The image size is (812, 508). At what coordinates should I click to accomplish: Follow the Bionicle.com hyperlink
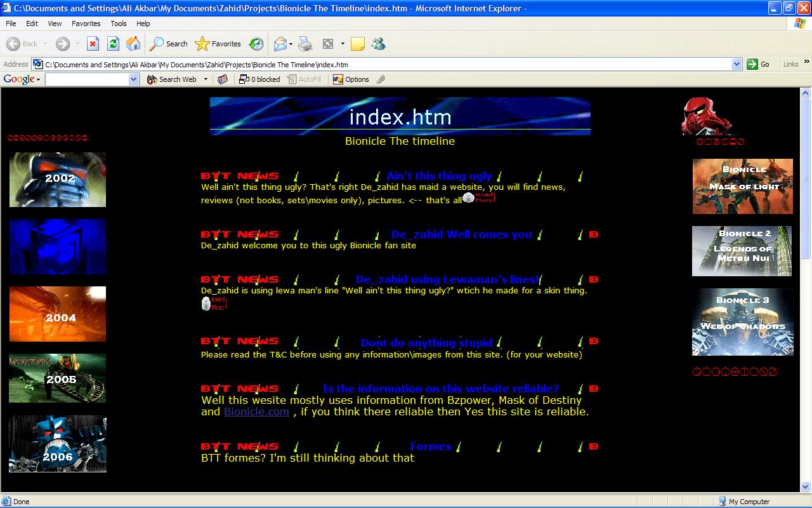(256, 411)
